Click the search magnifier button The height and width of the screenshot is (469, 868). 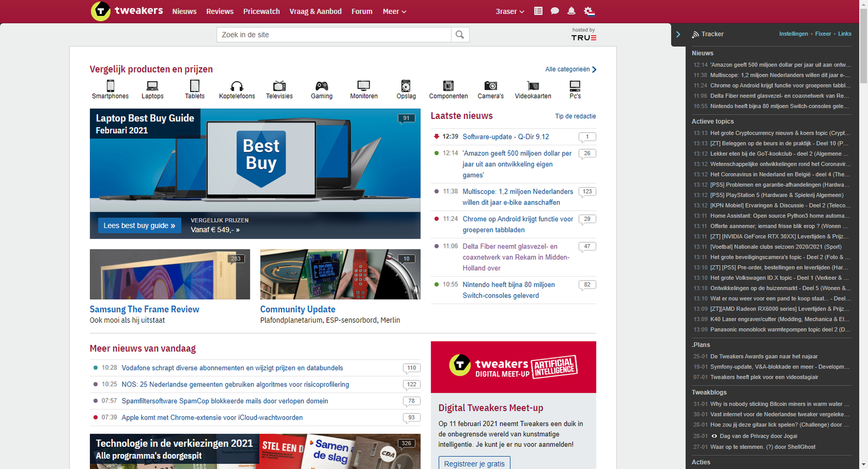(x=460, y=35)
